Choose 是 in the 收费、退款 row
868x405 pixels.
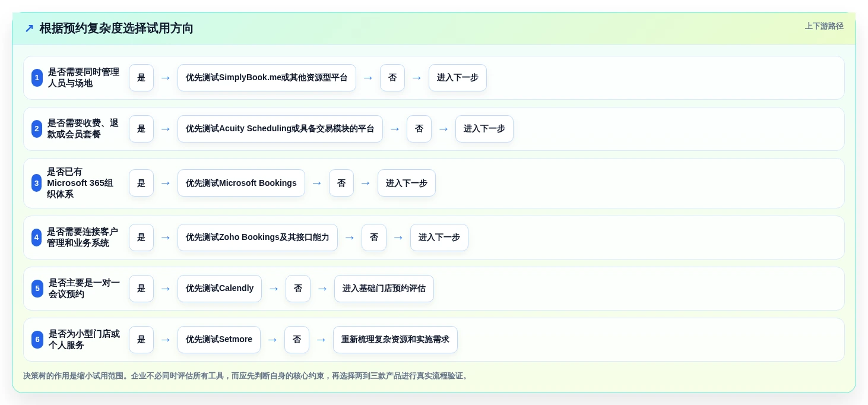tap(141, 129)
